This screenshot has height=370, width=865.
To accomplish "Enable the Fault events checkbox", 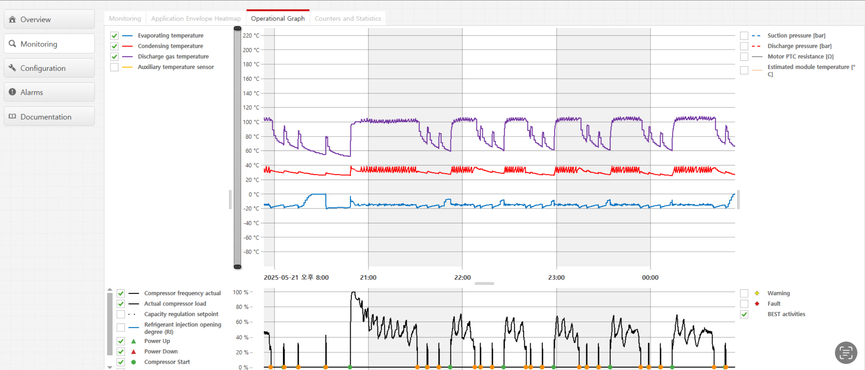I will [744, 304].
